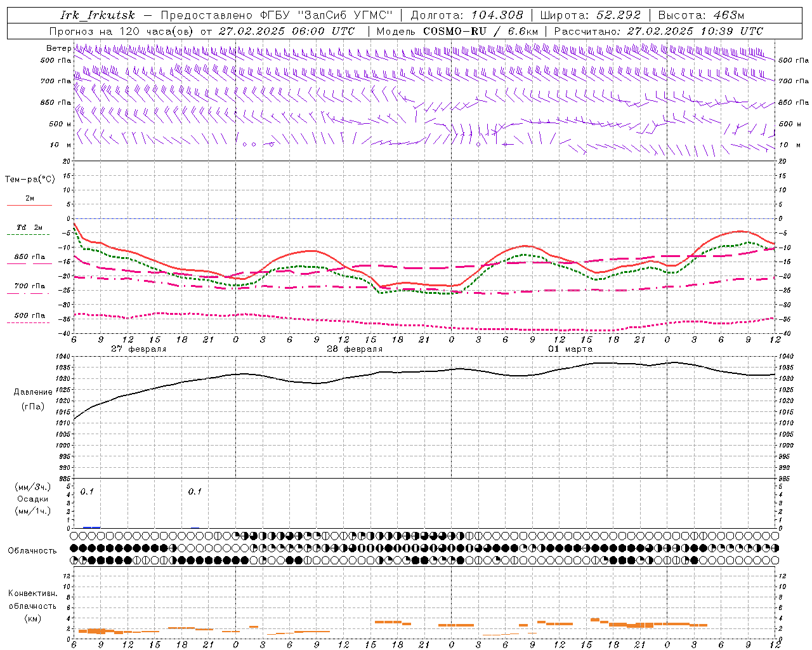Click the (мм/3ч.) precipitation unit label
The image size is (812, 650).
click(x=32, y=487)
